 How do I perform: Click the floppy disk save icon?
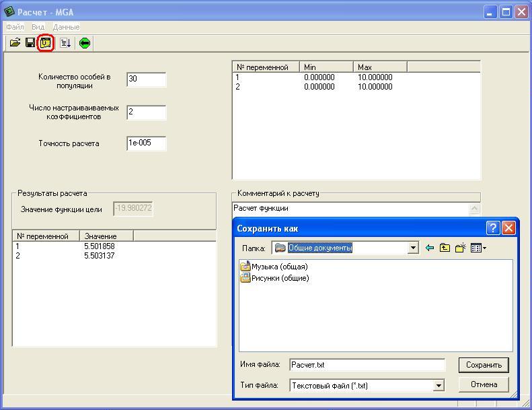30,43
